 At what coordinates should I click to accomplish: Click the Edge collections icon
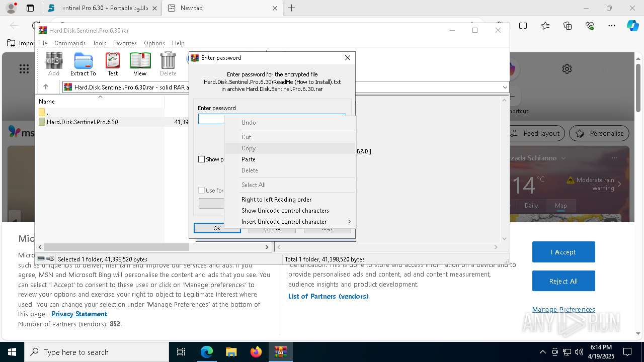[x=568, y=26]
